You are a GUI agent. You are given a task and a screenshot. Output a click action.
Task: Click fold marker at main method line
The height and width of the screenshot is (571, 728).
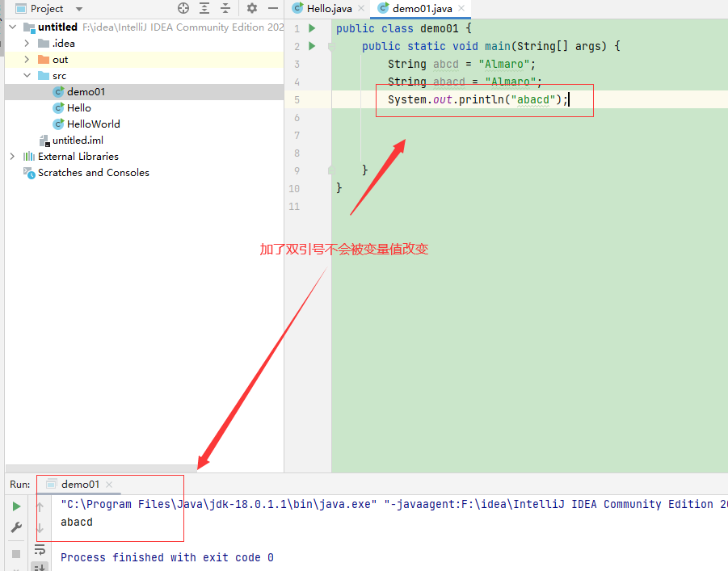(x=331, y=46)
